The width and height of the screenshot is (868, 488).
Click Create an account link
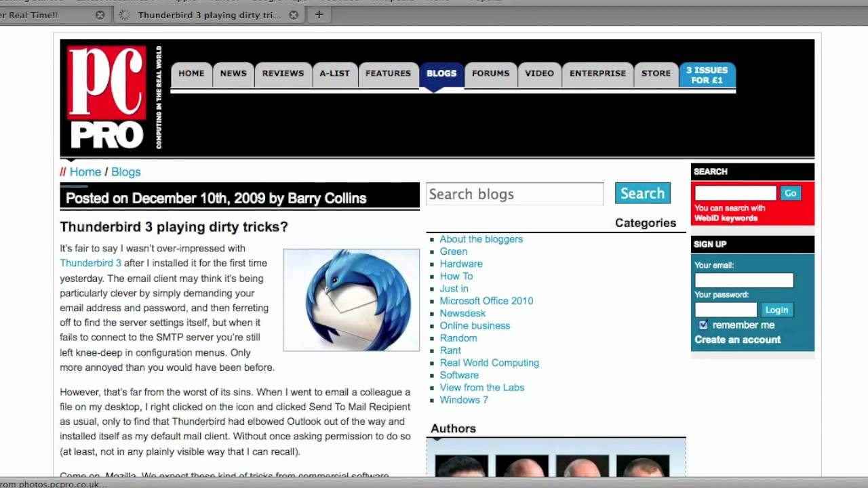click(x=738, y=340)
